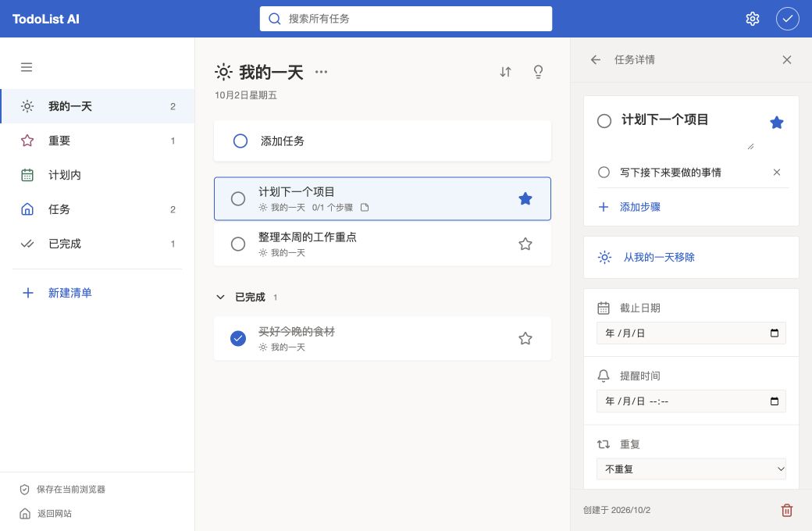The height and width of the screenshot is (531, 812).
Task: Toggle the hamburger sidebar menu
Action: click(x=27, y=67)
